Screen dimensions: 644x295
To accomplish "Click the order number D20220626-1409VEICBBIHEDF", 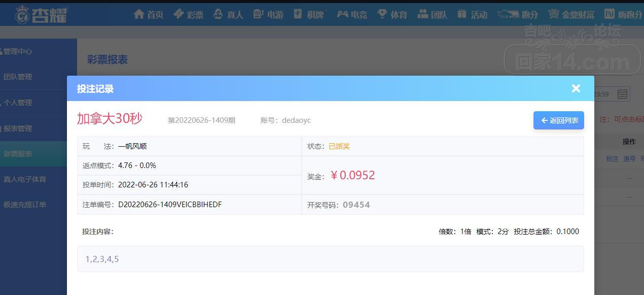I will click(x=170, y=205).
